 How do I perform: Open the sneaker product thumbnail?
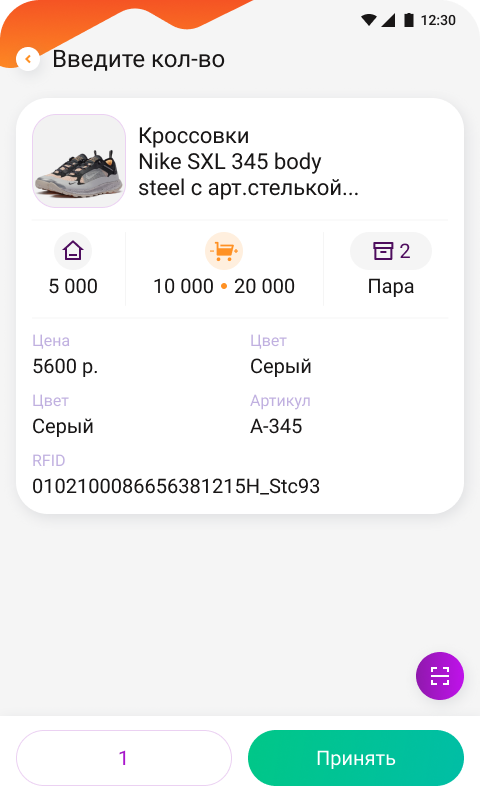[79, 161]
